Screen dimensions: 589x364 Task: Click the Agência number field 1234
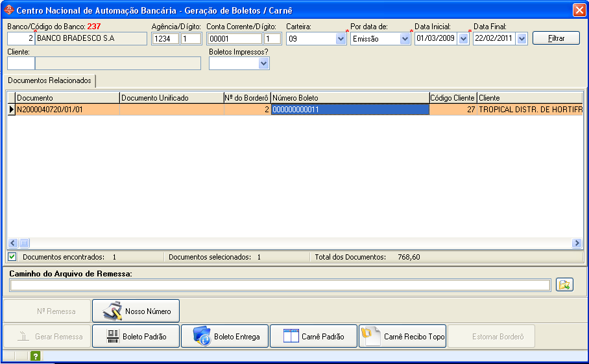[x=165, y=39]
